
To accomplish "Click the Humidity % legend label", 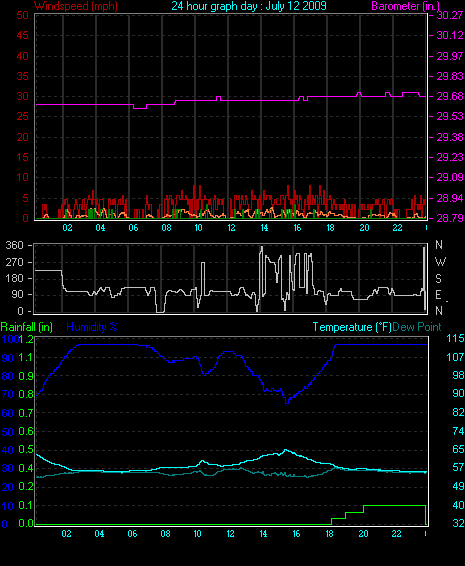I will [x=92, y=327].
